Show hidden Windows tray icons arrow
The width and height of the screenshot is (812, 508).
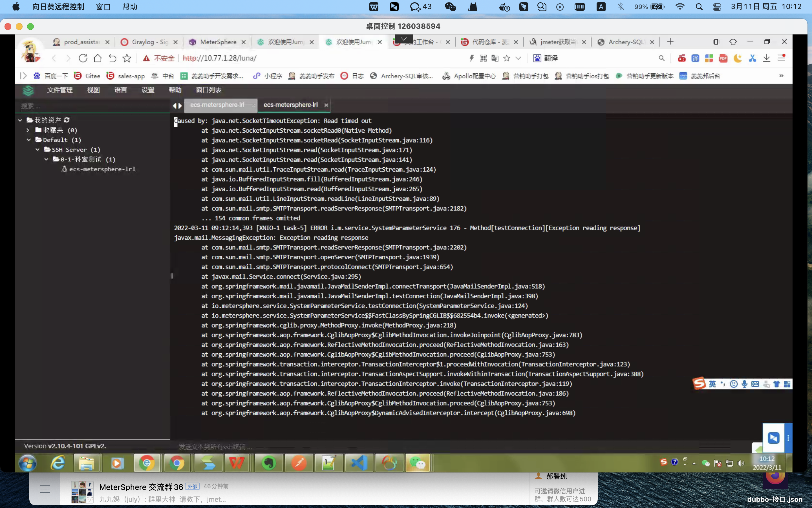pos(694,464)
